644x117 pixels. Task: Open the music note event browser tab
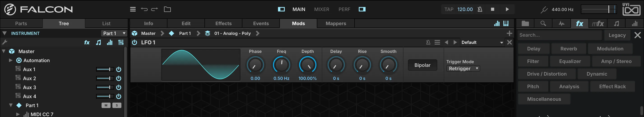tap(616, 23)
